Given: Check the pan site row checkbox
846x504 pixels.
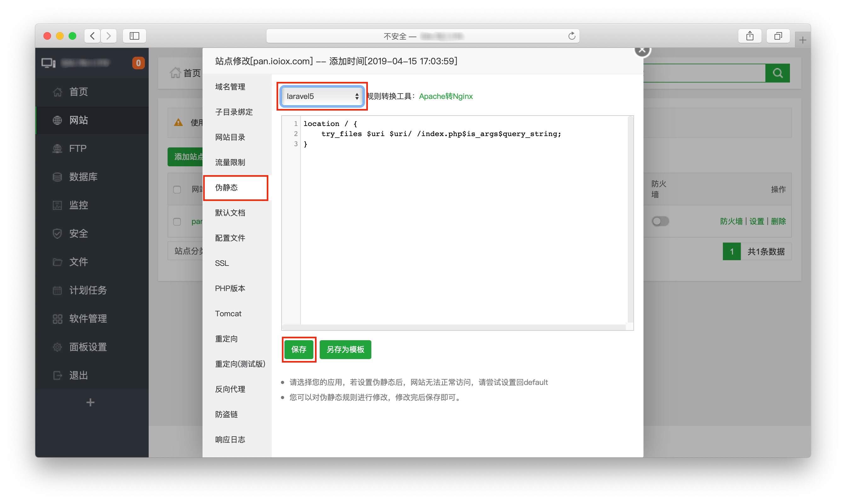Looking at the screenshot, I should (x=177, y=222).
